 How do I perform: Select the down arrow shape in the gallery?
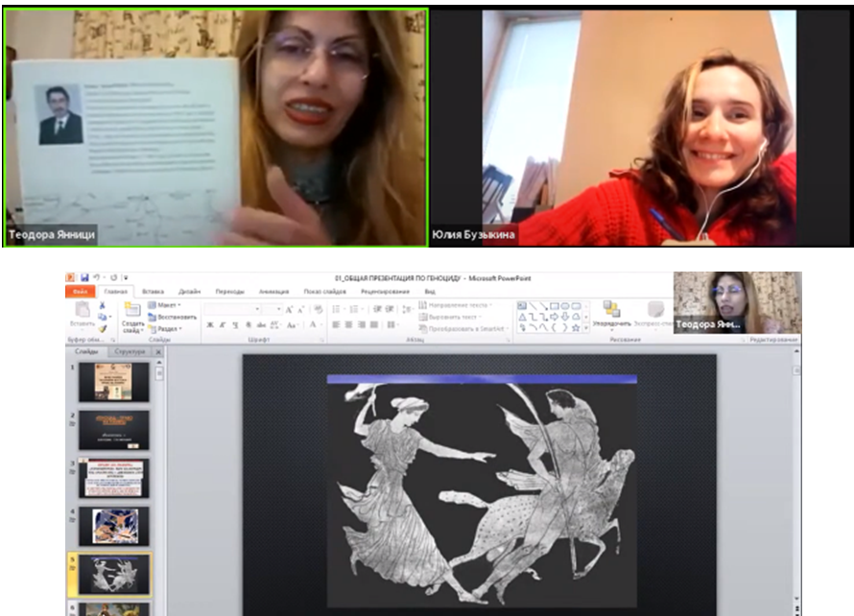tap(565, 317)
